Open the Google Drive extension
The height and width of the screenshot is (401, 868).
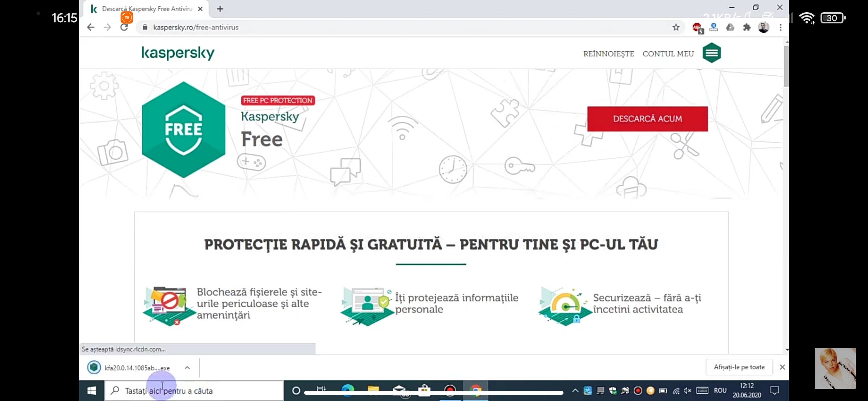coord(730,27)
